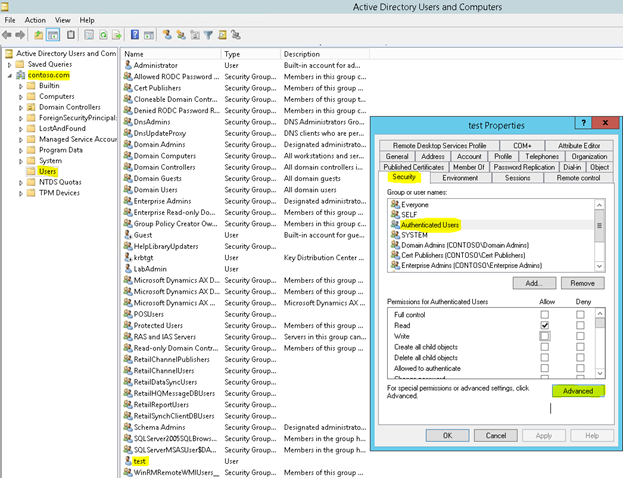
Task: Open the Action menu
Action: pyautogui.click(x=35, y=20)
